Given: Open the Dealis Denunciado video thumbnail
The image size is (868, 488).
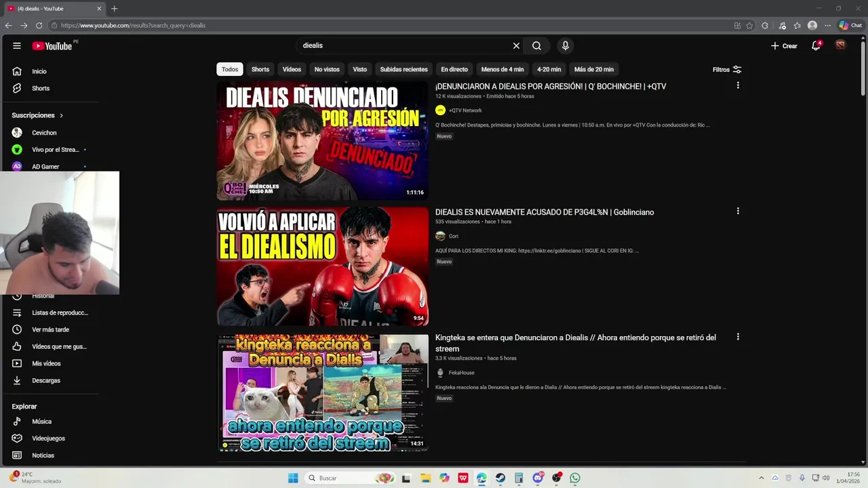Looking at the screenshot, I should pos(323,141).
